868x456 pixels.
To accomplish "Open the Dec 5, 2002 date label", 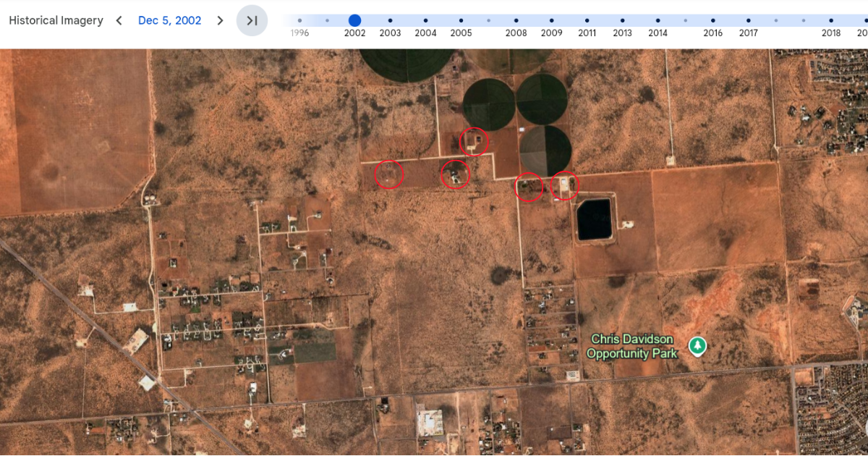I will 170,20.
